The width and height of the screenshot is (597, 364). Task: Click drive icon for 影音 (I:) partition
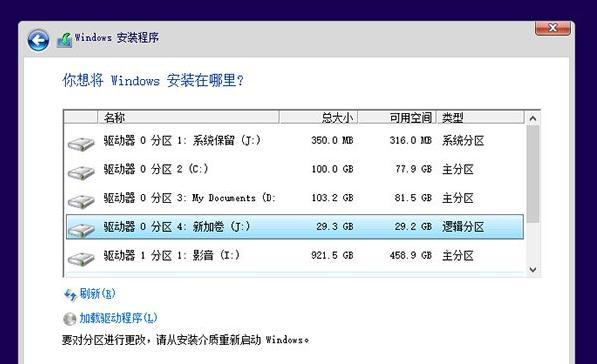pyautogui.click(x=81, y=259)
